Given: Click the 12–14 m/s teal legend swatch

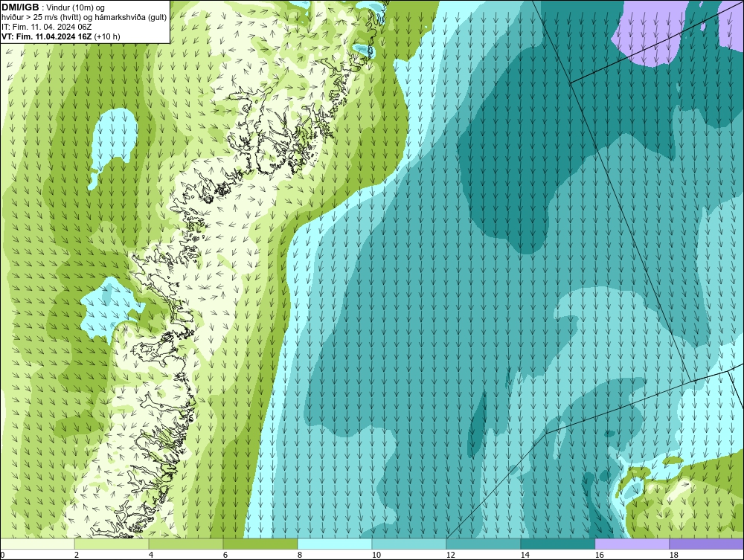Looking at the screenshot, I should click(484, 544).
